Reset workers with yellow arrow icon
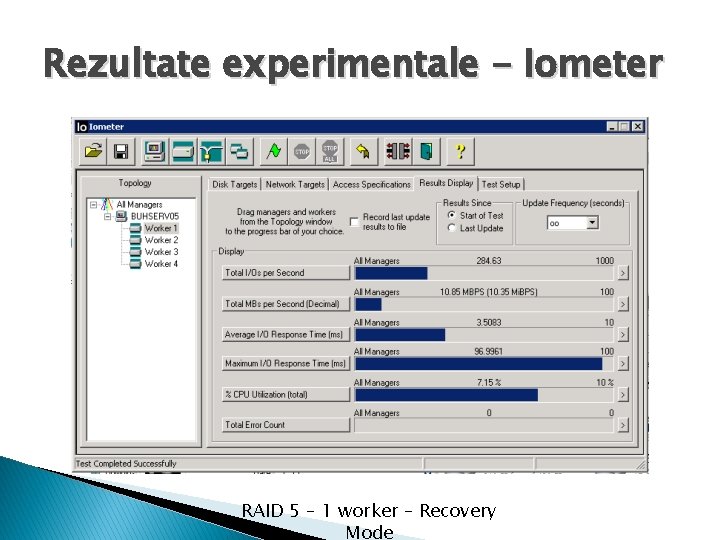The height and width of the screenshot is (540, 720). point(363,151)
